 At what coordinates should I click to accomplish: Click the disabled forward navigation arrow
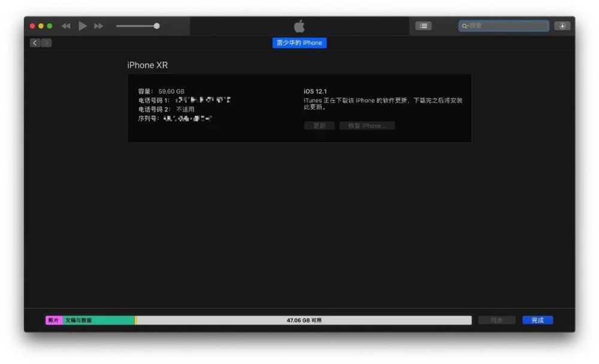point(45,43)
